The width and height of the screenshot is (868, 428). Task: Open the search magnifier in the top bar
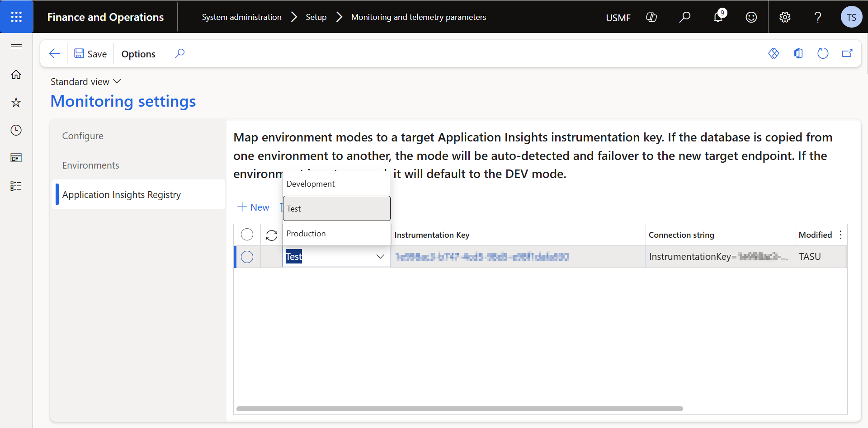point(684,17)
